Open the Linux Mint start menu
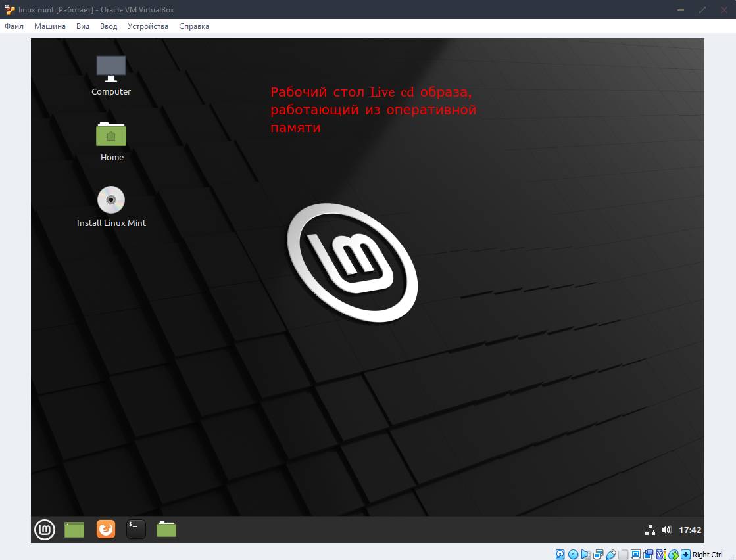736x560 pixels. pyautogui.click(x=45, y=529)
